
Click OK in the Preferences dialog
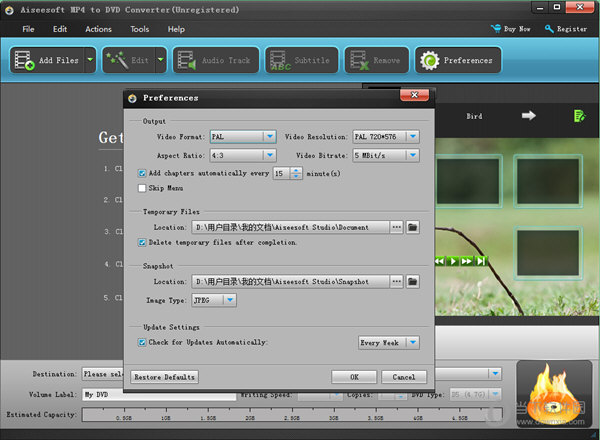tap(354, 377)
